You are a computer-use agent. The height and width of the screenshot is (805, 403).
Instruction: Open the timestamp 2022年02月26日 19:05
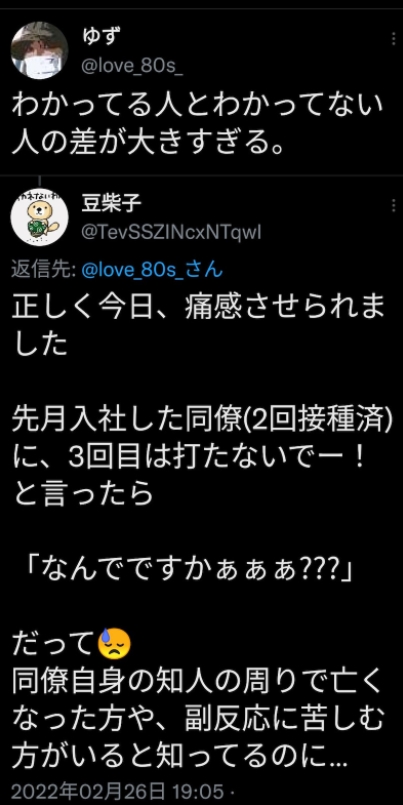pyautogui.click(x=118, y=791)
